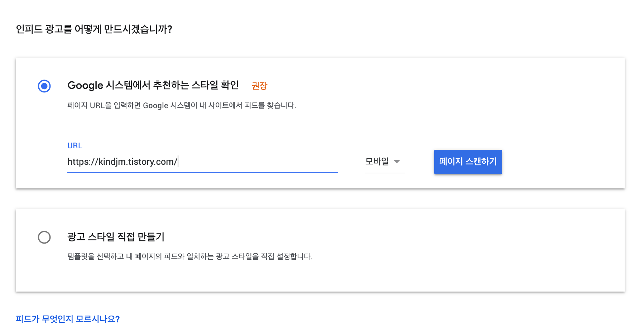Image resolution: width=644 pixels, height=336 pixels.
Task: Click the heading 인피드 광고를 어떻게 만드시겠습니까?
Action: [94, 29]
